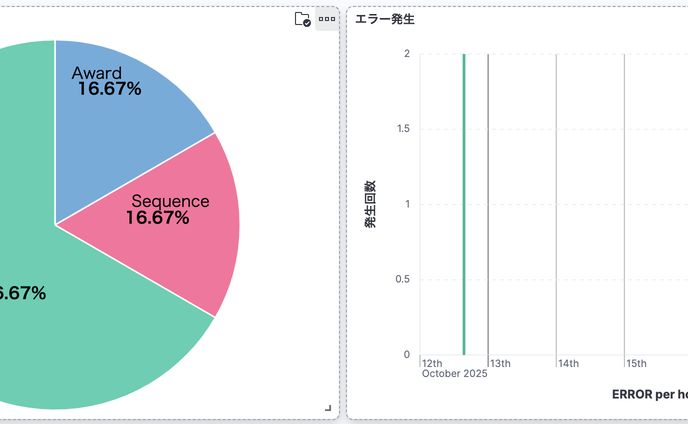688x424 pixels.
Task: Click the pie panel resize handle
Action: pyautogui.click(x=328, y=408)
